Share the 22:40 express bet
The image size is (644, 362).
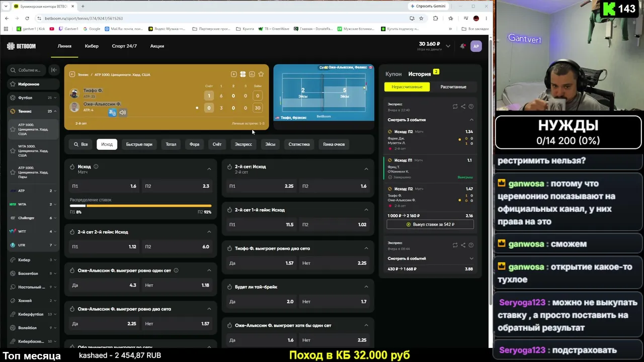(463, 107)
